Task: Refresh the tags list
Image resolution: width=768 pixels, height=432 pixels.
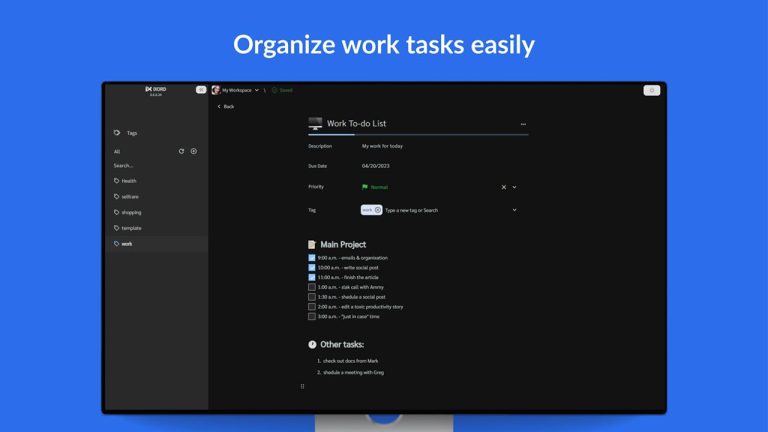Action: pyautogui.click(x=181, y=151)
